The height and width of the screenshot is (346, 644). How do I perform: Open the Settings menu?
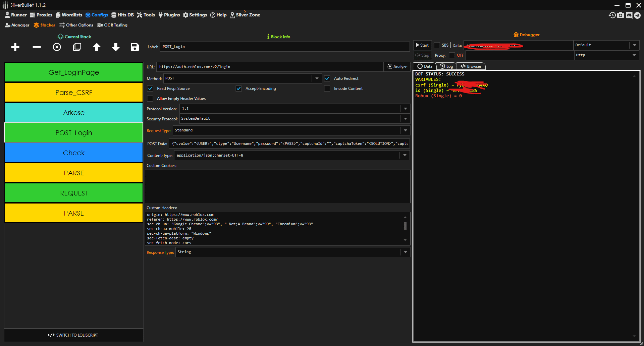[195, 15]
